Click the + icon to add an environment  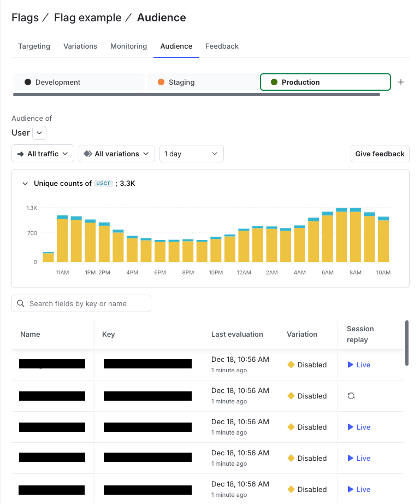(401, 82)
